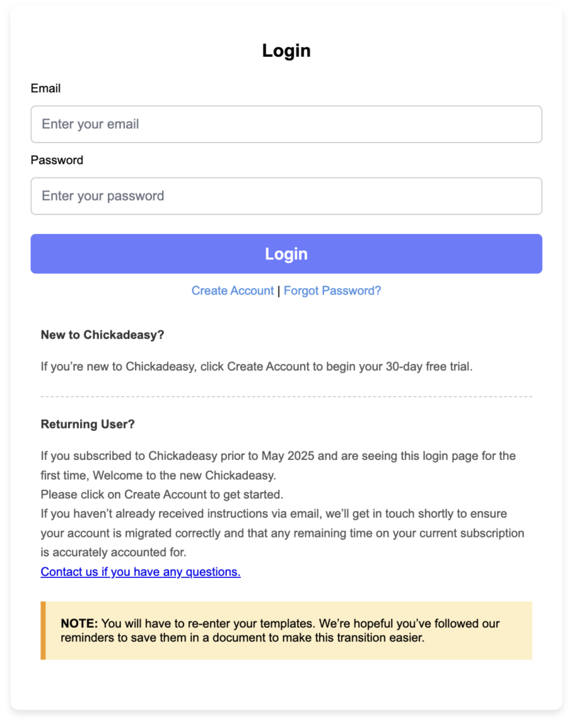Image resolution: width=577 pixels, height=728 pixels.
Task: Click the purple Login button
Action: pyautogui.click(x=286, y=254)
